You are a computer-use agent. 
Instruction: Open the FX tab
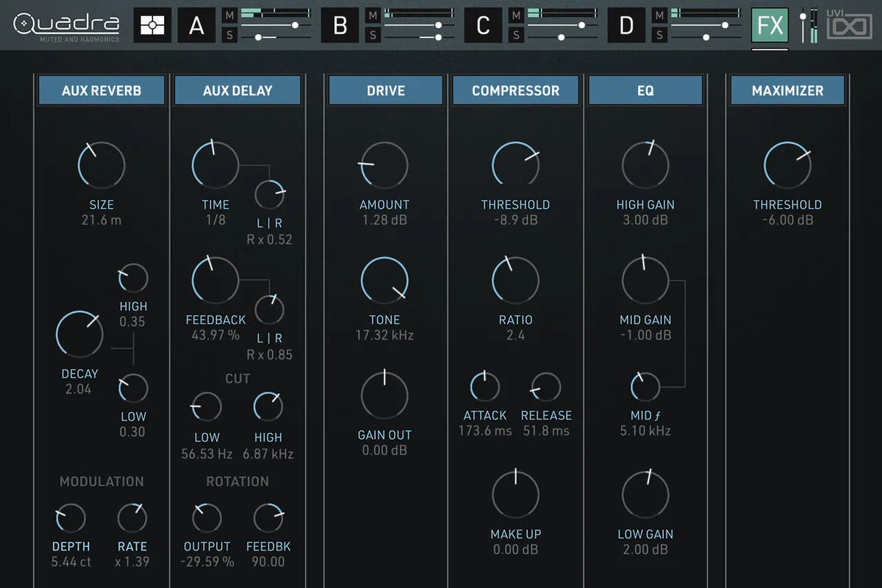(x=770, y=26)
